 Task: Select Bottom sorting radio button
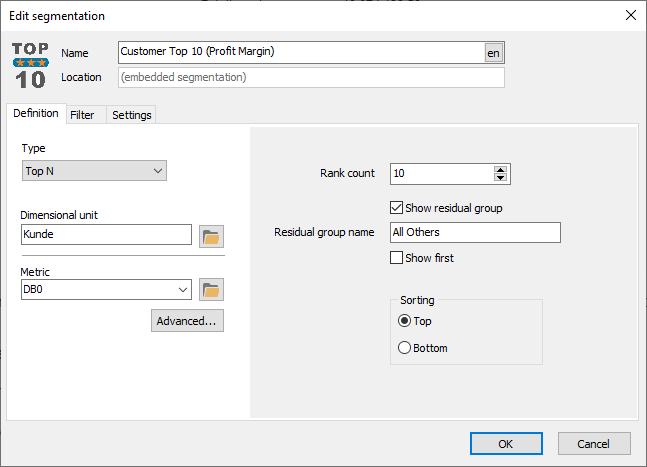(x=404, y=348)
